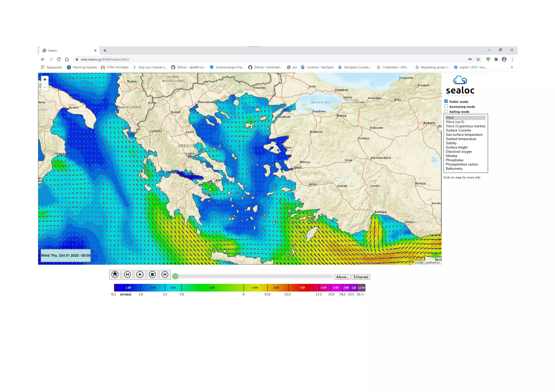Switch language with Ελληνικά button
Image resolution: width=555 pixels, height=392 pixels.
pos(361,277)
